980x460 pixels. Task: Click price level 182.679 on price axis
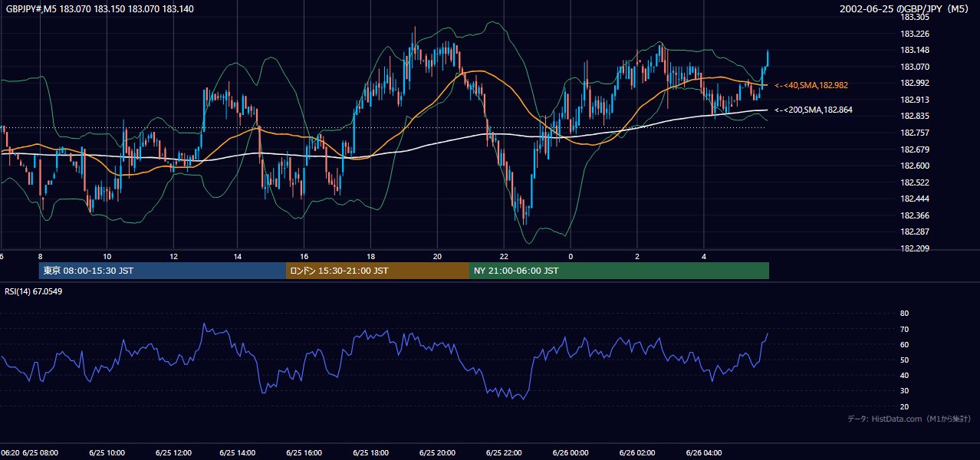(x=914, y=149)
